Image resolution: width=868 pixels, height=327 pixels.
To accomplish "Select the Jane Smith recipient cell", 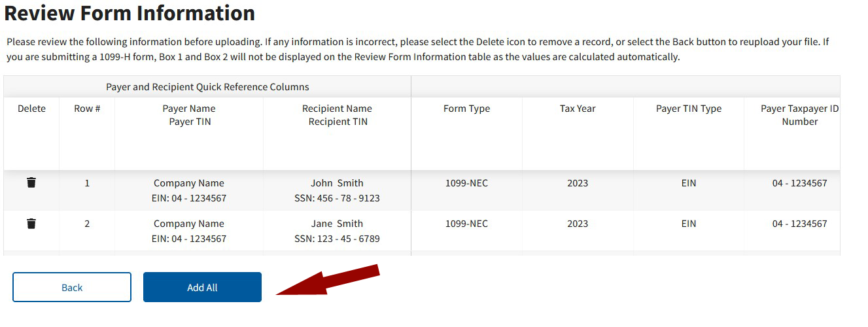I will [337, 224].
